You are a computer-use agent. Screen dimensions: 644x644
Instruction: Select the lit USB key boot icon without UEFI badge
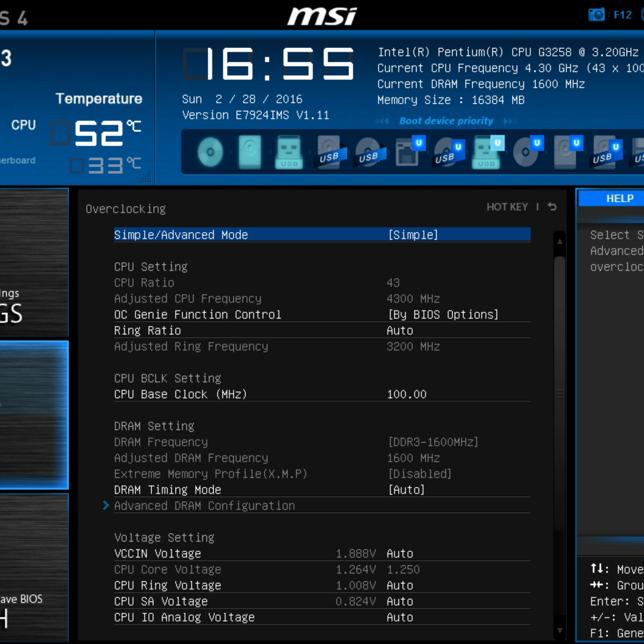point(289,152)
